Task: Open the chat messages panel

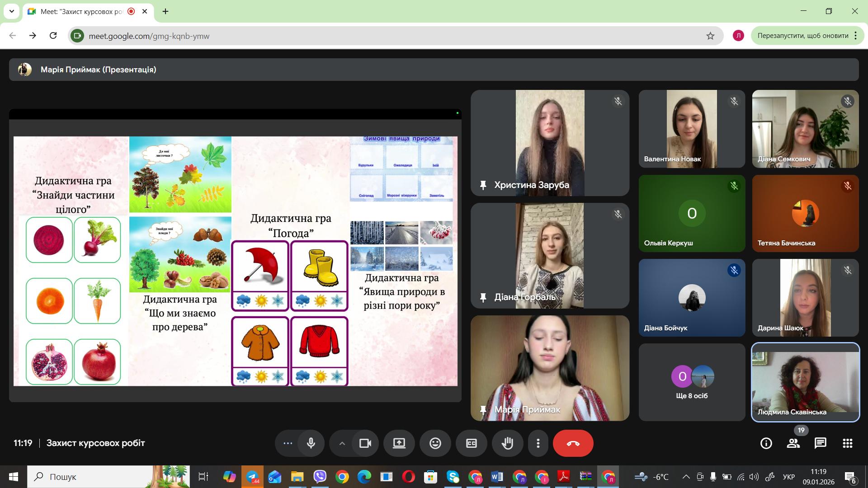Action: point(820,443)
